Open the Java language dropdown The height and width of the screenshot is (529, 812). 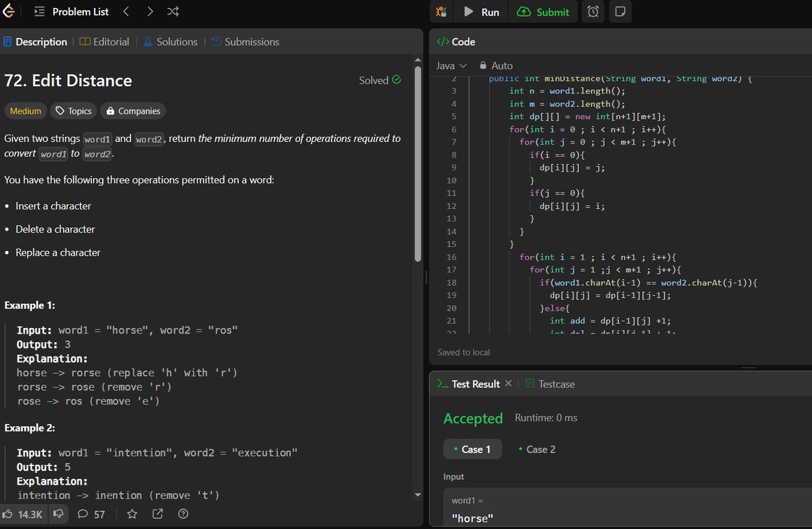click(x=451, y=66)
